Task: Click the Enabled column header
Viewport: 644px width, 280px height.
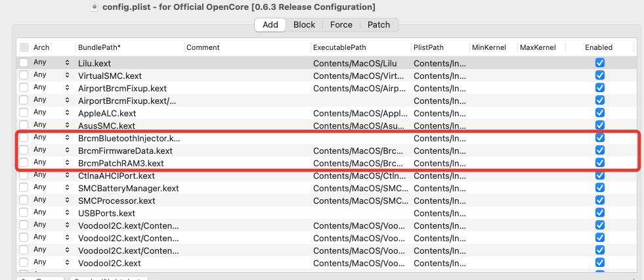Action: coord(599,47)
